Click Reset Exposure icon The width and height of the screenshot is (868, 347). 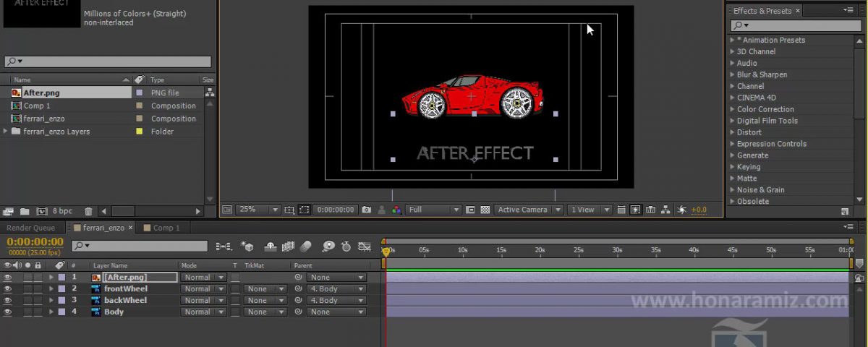681,210
